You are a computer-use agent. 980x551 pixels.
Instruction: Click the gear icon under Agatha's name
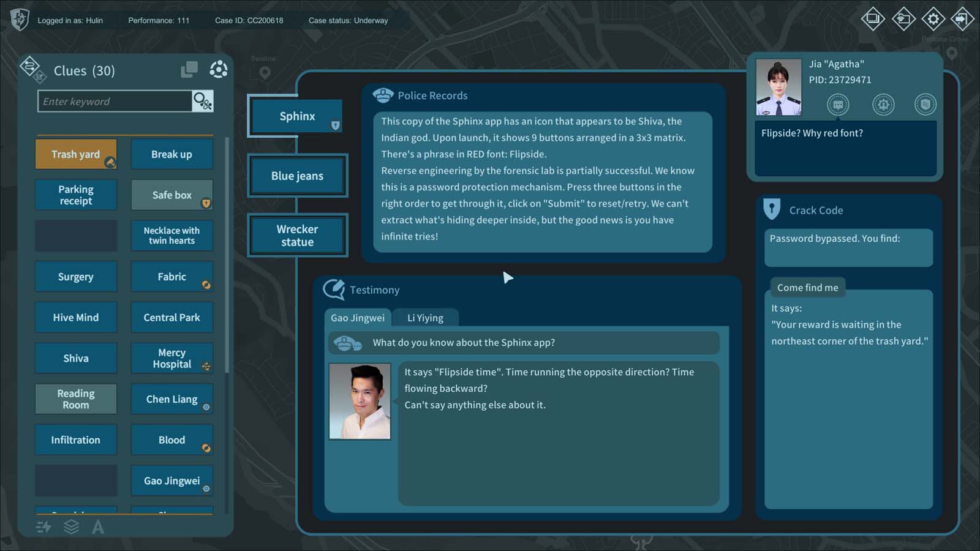point(883,105)
